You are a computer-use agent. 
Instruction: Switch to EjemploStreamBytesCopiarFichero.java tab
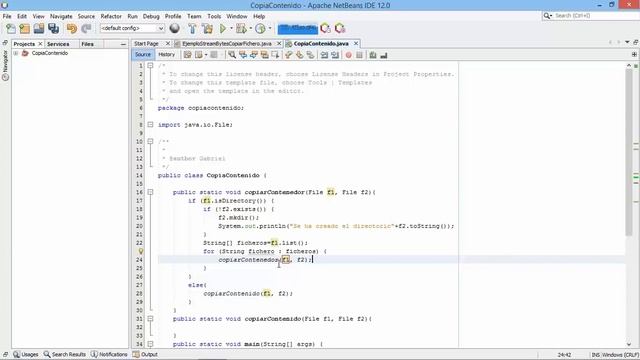227,43
